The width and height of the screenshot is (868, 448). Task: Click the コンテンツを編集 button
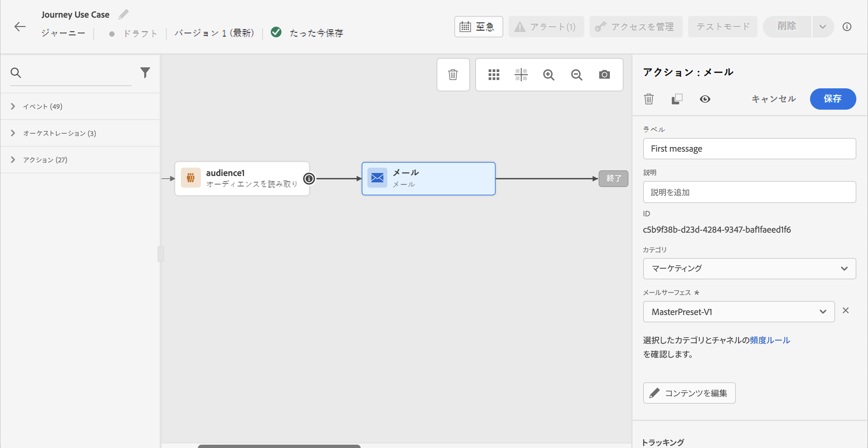(689, 393)
